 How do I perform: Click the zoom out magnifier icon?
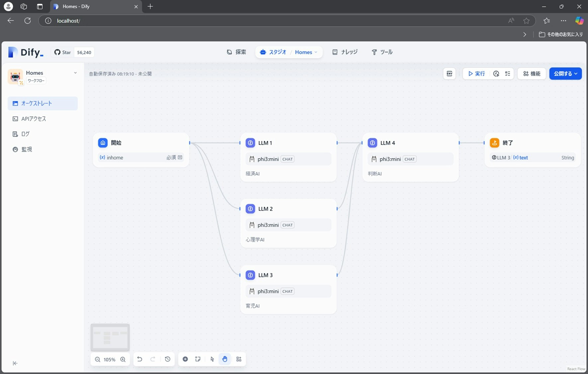tap(97, 359)
